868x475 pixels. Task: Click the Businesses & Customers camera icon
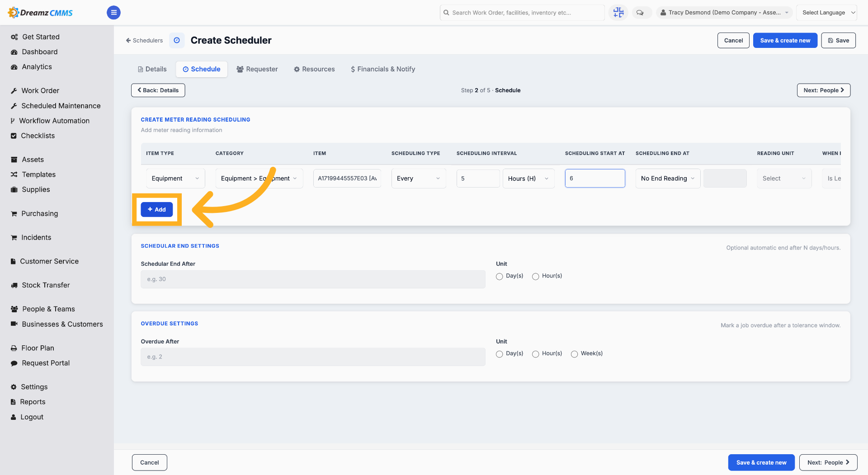point(14,324)
